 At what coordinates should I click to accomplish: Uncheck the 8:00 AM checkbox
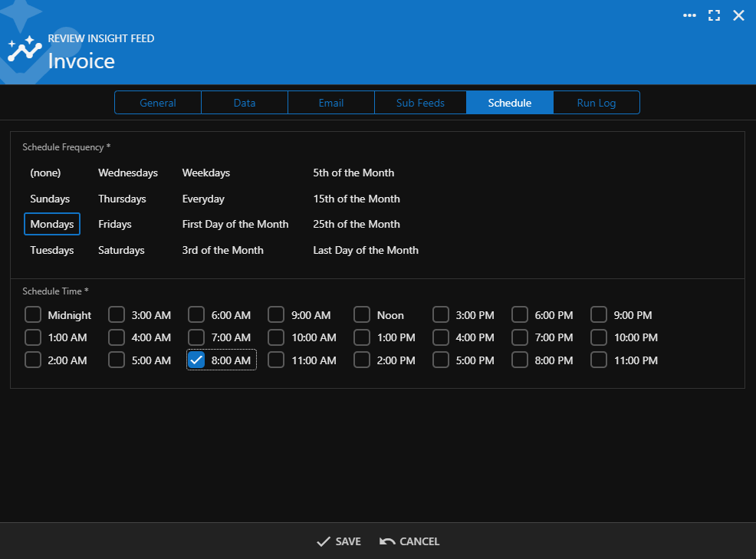(x=196, y=360)
